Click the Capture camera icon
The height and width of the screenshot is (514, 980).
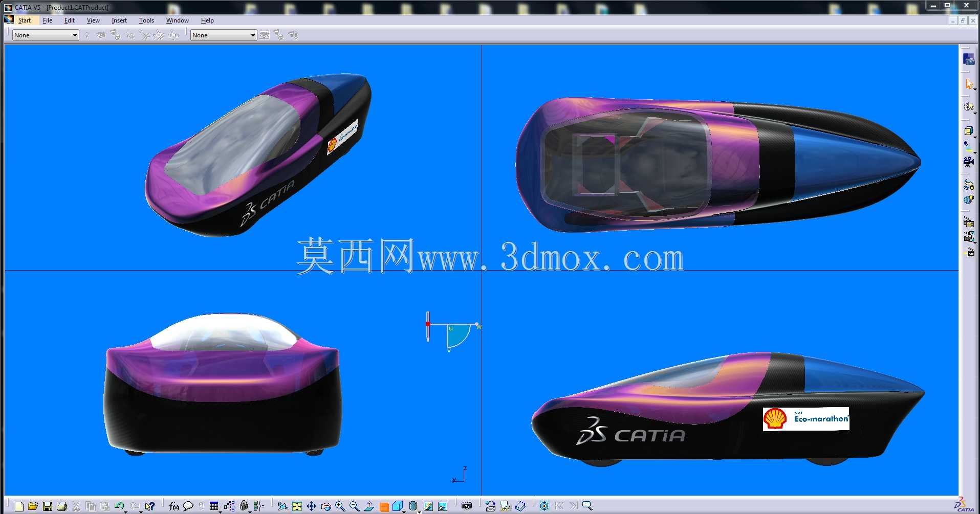[467, 506]
